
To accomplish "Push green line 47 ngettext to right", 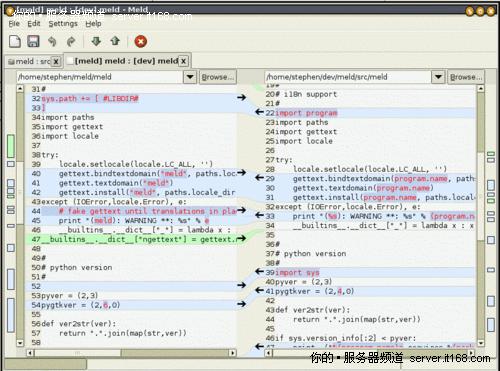I will point(242,238).
